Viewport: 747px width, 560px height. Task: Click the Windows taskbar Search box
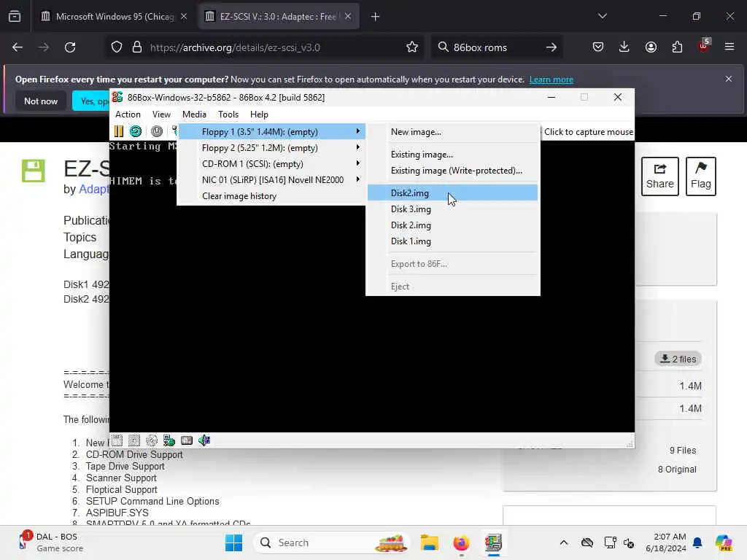point(332,542)
